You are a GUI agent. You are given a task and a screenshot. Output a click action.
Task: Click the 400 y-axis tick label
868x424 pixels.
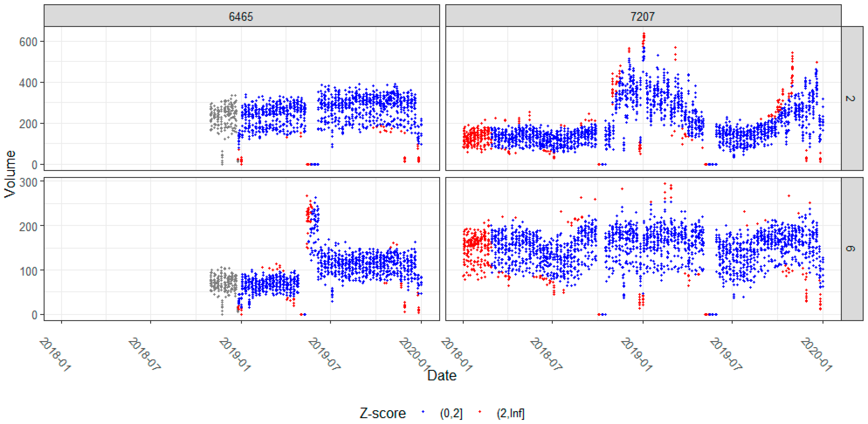point(28,83)
